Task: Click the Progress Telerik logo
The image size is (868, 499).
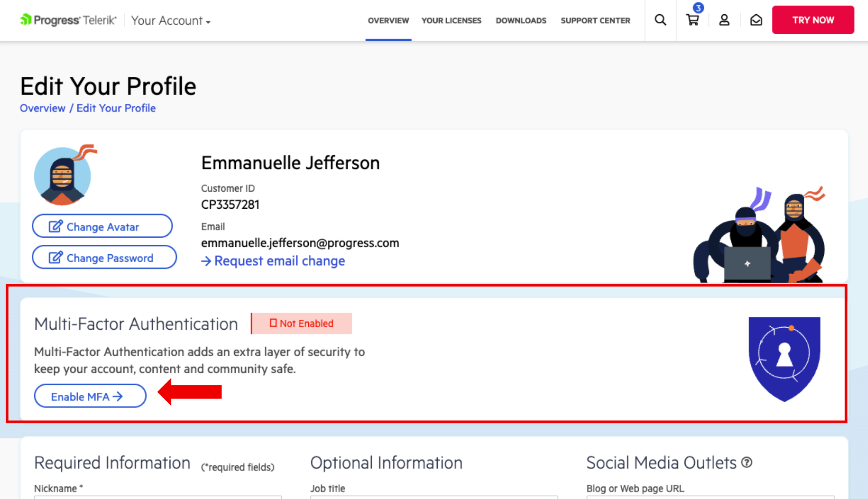Action: [x=68, y=20]
